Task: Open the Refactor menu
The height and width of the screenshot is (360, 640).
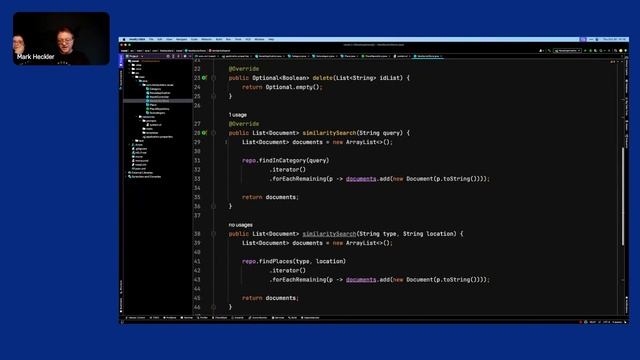Action: point(207,39)
